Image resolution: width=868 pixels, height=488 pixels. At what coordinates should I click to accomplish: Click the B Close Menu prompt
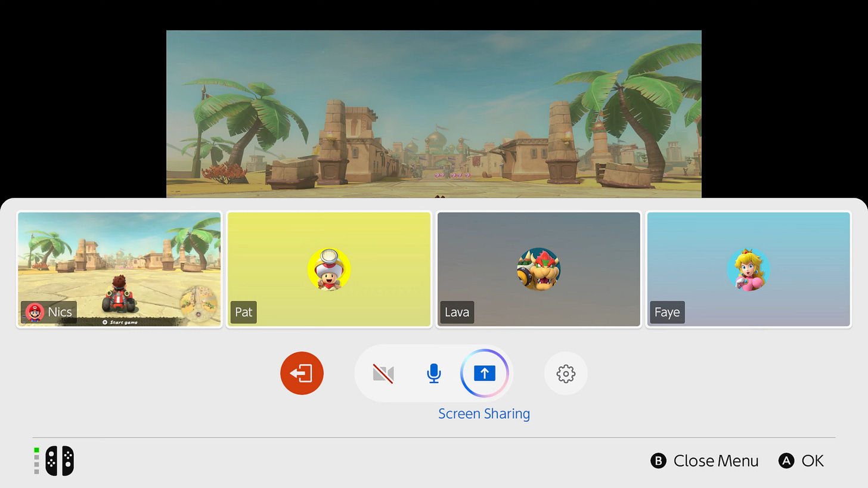[705, 461]
